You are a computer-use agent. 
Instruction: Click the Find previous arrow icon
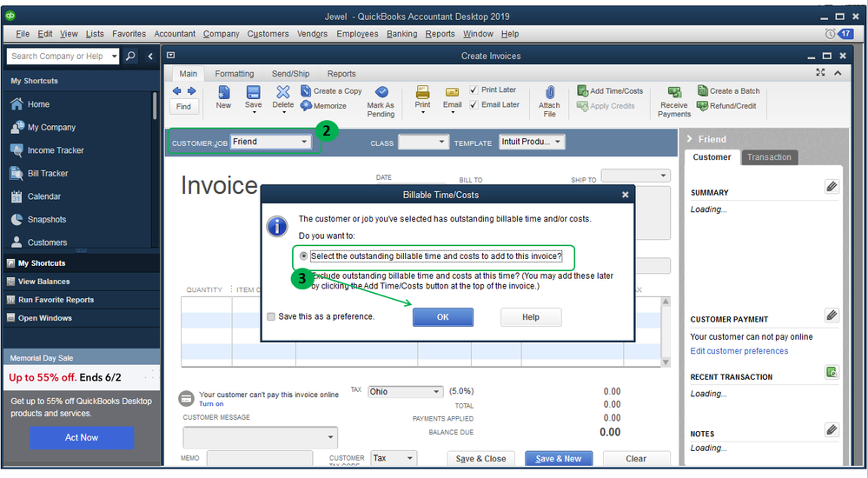tap(177, 91)
